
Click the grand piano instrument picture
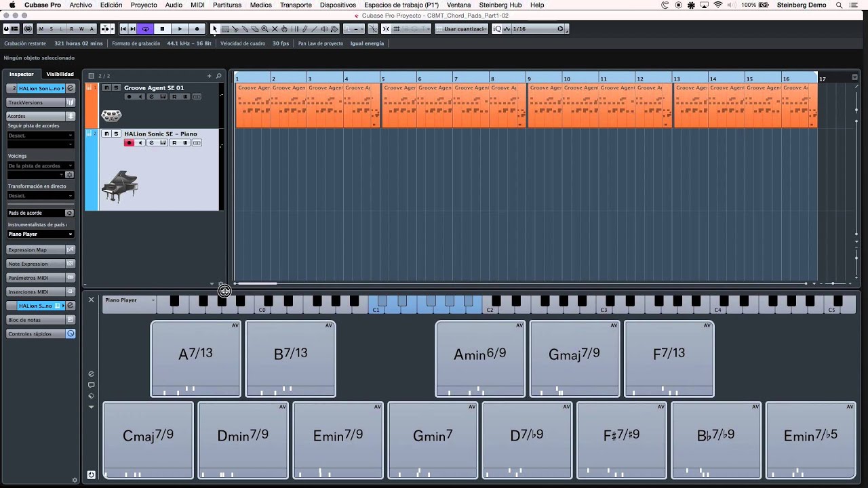119,186
